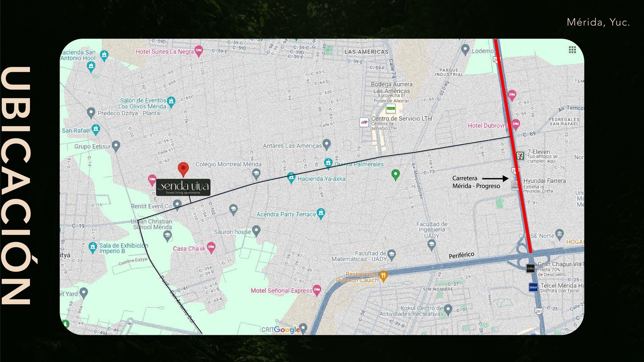Click the Colegio Montreal Mérida pin
This screenshot has height=362, width=644.
pyautogui.click(x=256, y=173)
